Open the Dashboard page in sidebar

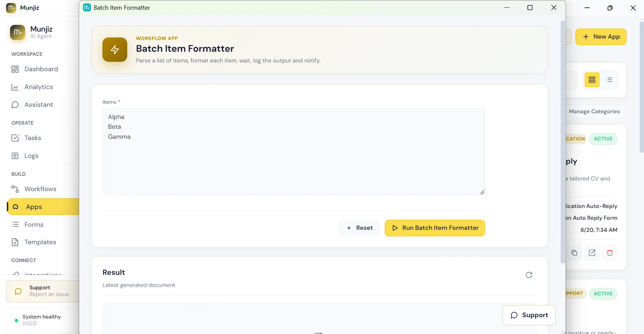click(x=43, y=69)
